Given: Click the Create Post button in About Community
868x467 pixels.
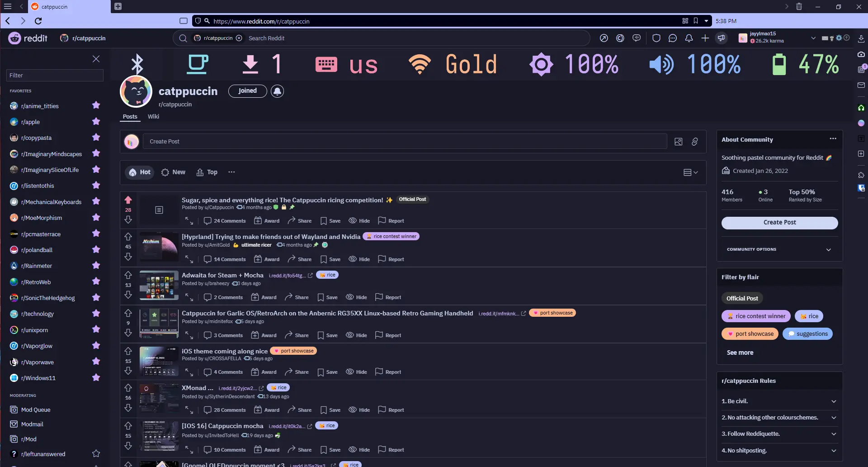Looking at the screenshot, I should [x=780, y=223].
